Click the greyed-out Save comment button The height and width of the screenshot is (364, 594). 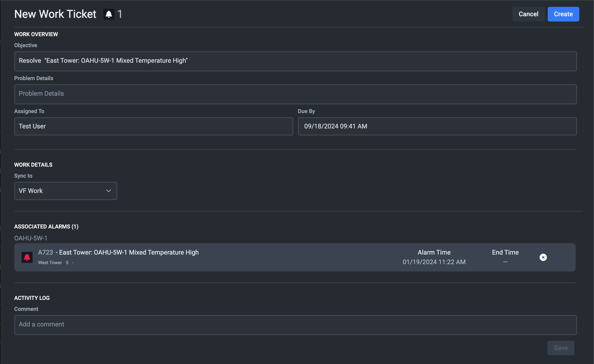coord(561,348)
